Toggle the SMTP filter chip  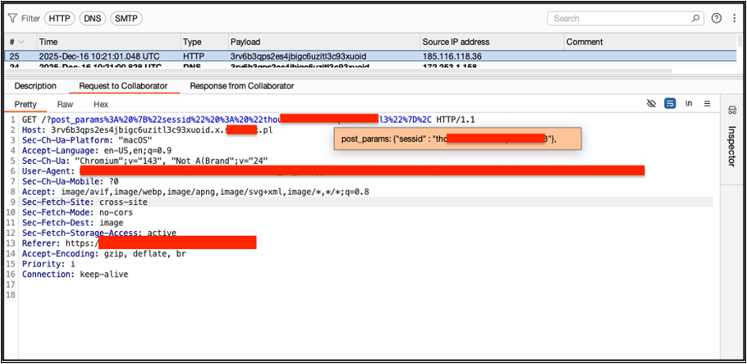pos(126,19)
